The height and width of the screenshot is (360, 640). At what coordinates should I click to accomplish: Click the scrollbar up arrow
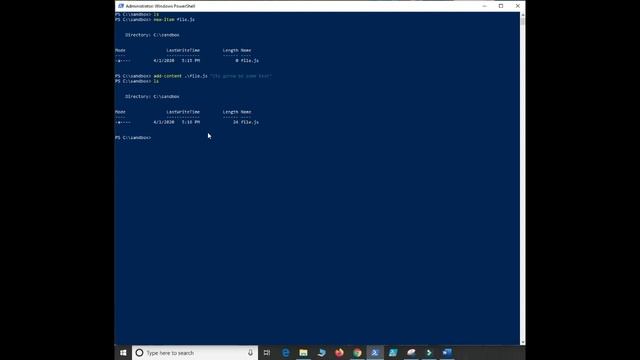click(523, 15)
